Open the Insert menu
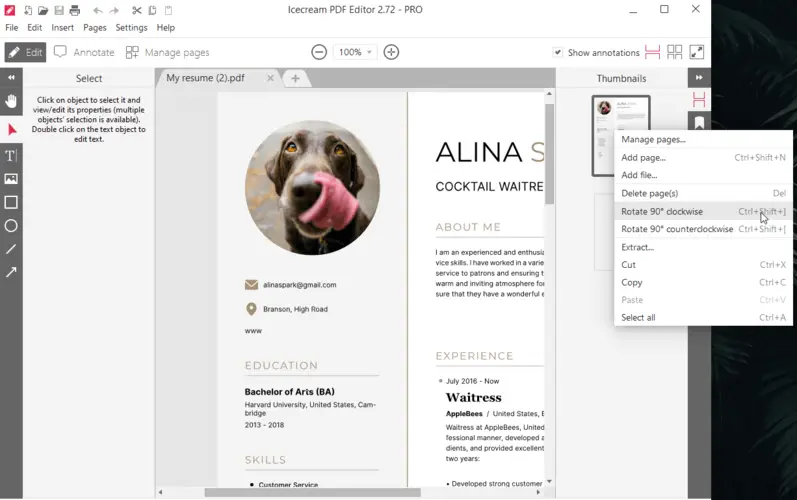Image resolution: width=797 pixels, height=500 pixels. pyautogui.click(x=63, y=27)
